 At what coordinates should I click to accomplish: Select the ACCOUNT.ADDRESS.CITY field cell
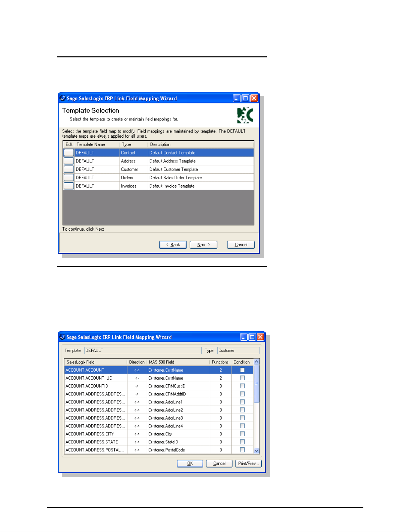coord(96,434)
